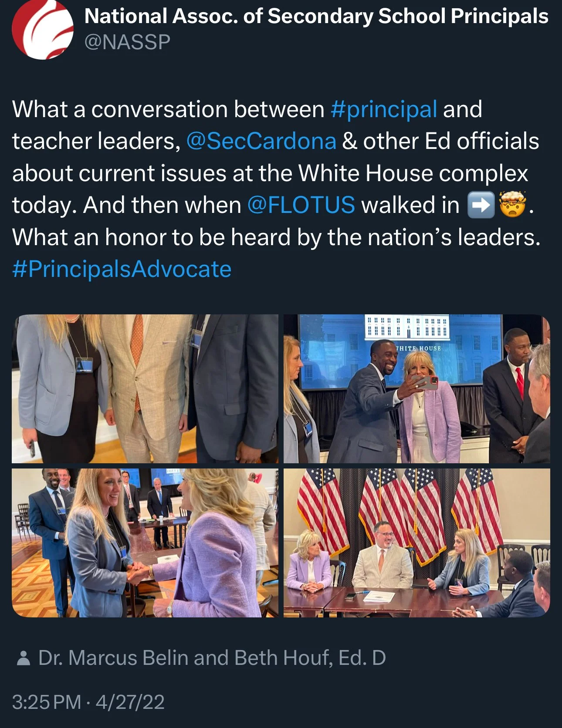The height and width of the screenshot is (728, 562).
Task: Click the tagged people icon
Action: (x=23, y=658)
